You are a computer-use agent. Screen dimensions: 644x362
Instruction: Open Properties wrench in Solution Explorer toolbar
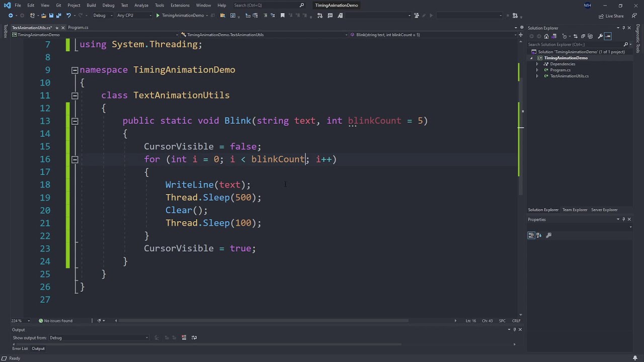tap(600, 36)
